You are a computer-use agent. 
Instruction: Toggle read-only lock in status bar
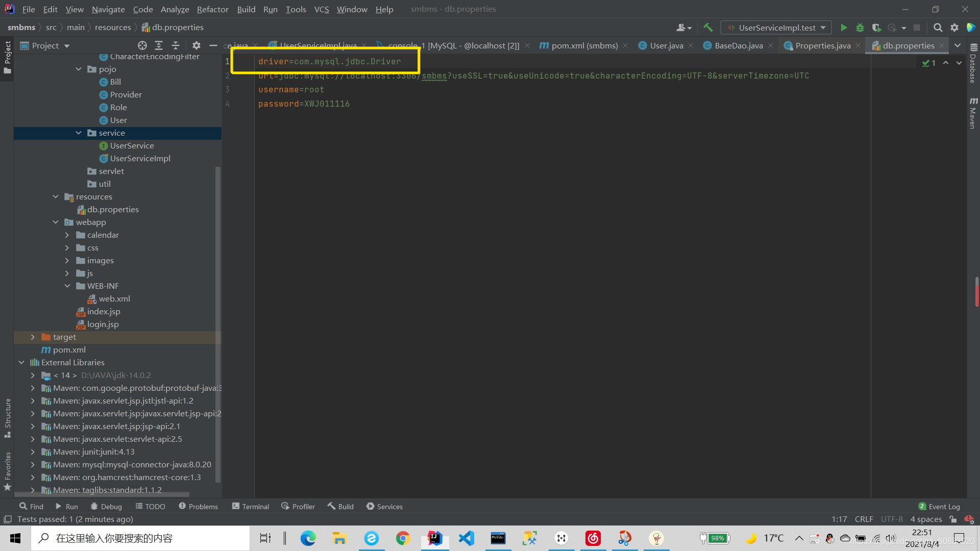pyautogui.click(x=952, y=519)
